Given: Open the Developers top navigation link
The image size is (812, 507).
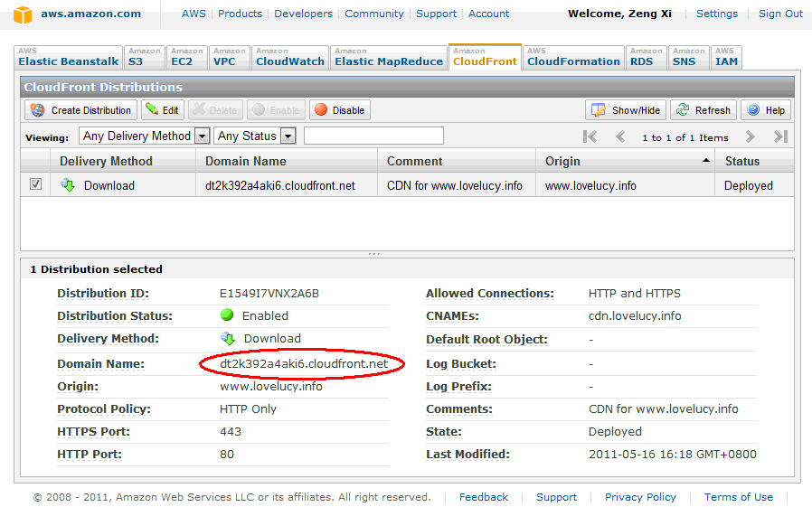Looking at the screenshot, I should pyautogui.click(x=304, y=14).
